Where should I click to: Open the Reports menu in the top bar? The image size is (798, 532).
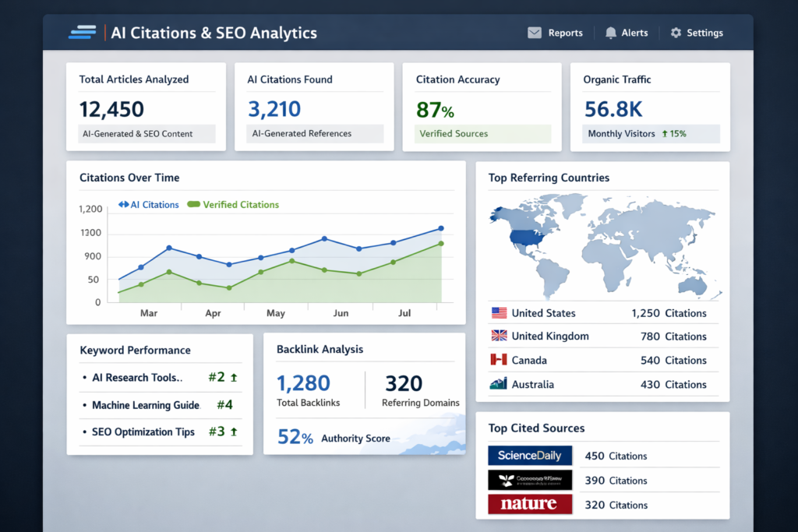pos(555,33)
